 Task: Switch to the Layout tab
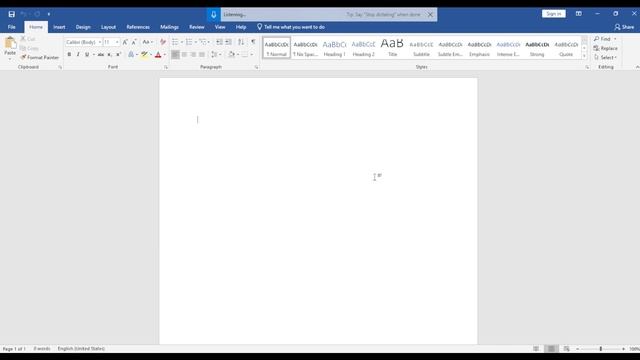click(108, 27)
